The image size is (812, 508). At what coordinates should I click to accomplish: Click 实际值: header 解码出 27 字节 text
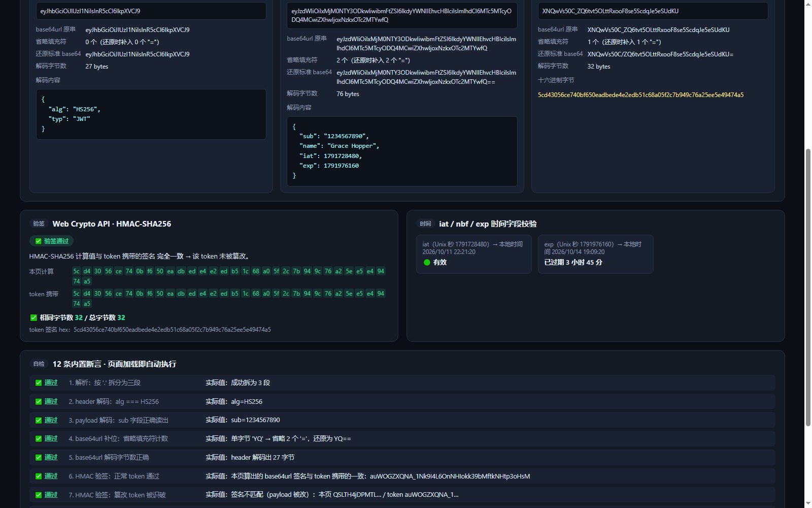(250, 458)
